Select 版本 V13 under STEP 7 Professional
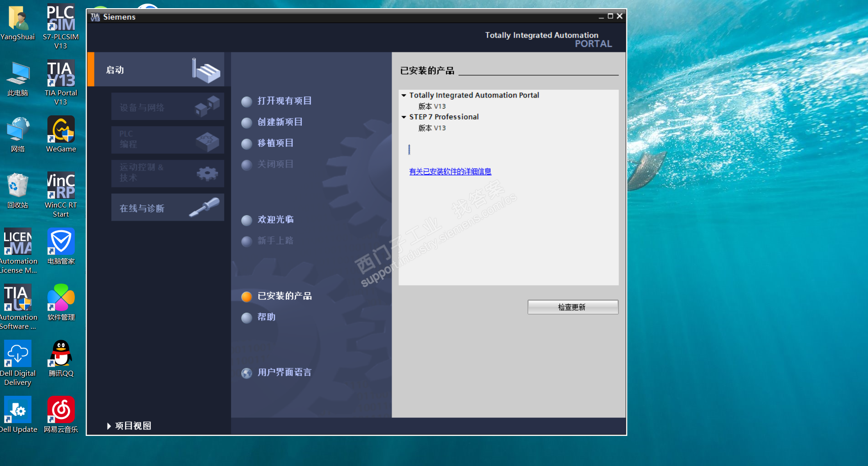Viewport: 868px width, 466px height. pos(432,128)
